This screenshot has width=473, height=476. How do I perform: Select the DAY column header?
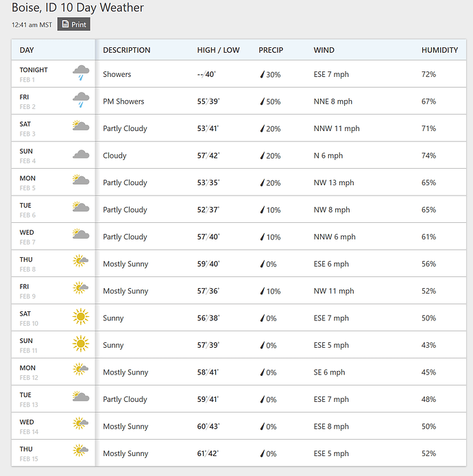[x=27, y=50]
